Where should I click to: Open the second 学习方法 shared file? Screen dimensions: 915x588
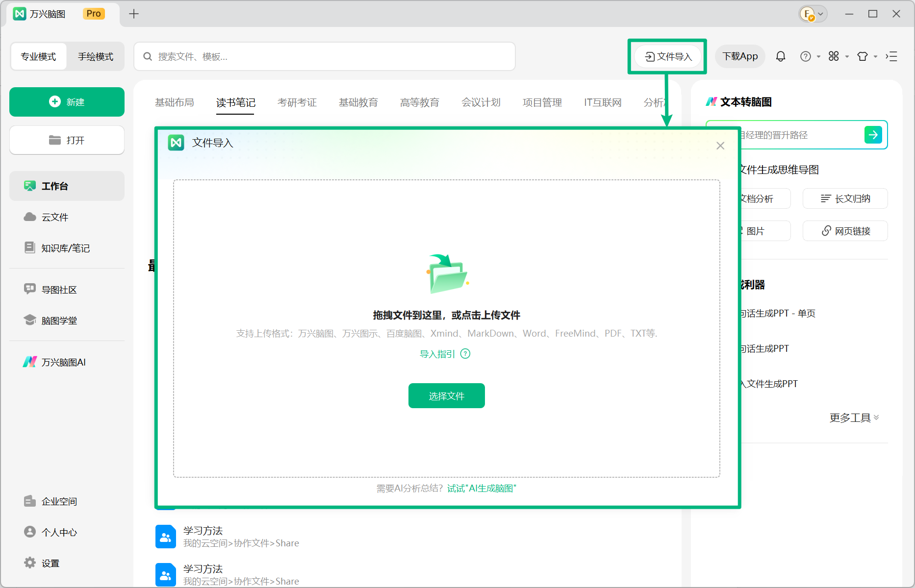click(227, 575)
